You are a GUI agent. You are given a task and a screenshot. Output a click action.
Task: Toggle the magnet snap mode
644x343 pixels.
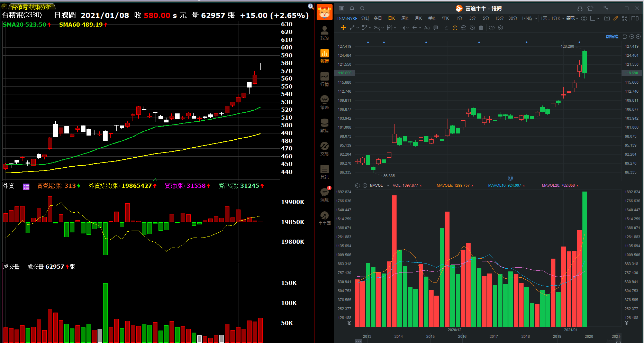(455, 28)
